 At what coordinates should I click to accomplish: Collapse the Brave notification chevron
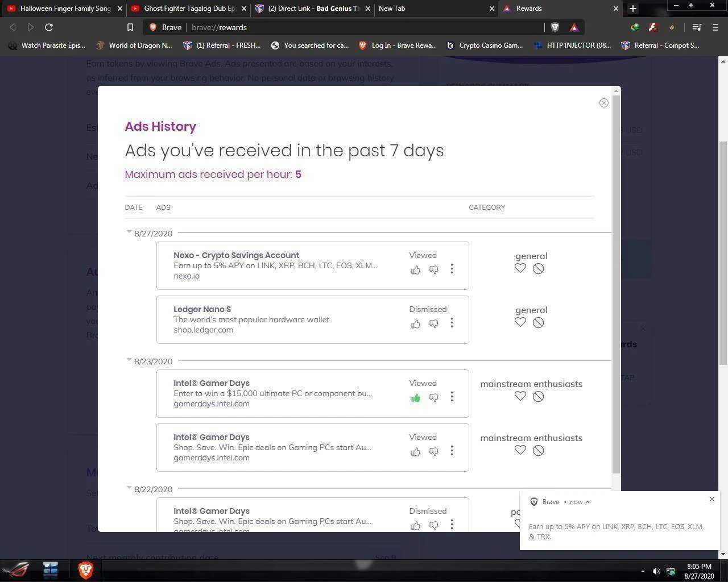(588, 502)
